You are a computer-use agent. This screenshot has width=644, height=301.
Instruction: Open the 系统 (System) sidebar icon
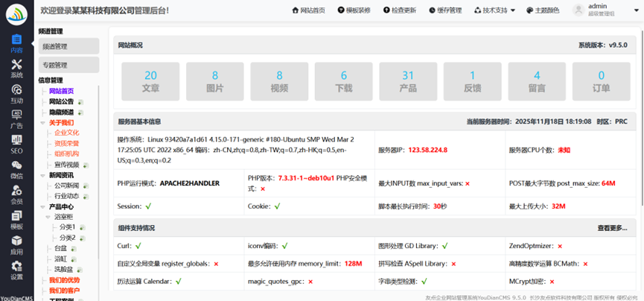click(x=16, y=68)
